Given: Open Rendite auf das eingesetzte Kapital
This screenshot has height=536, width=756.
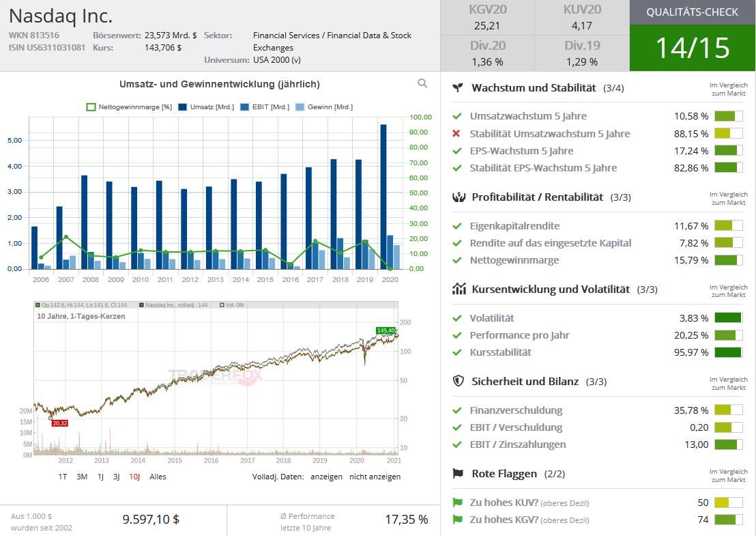Looking at the screenshot, I should click(x=551, y=242).
